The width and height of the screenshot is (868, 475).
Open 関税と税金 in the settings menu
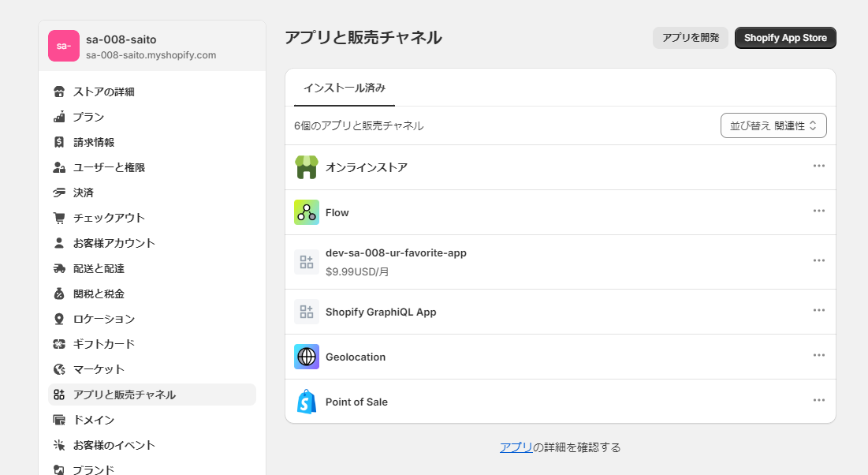[x=152, y=294]
